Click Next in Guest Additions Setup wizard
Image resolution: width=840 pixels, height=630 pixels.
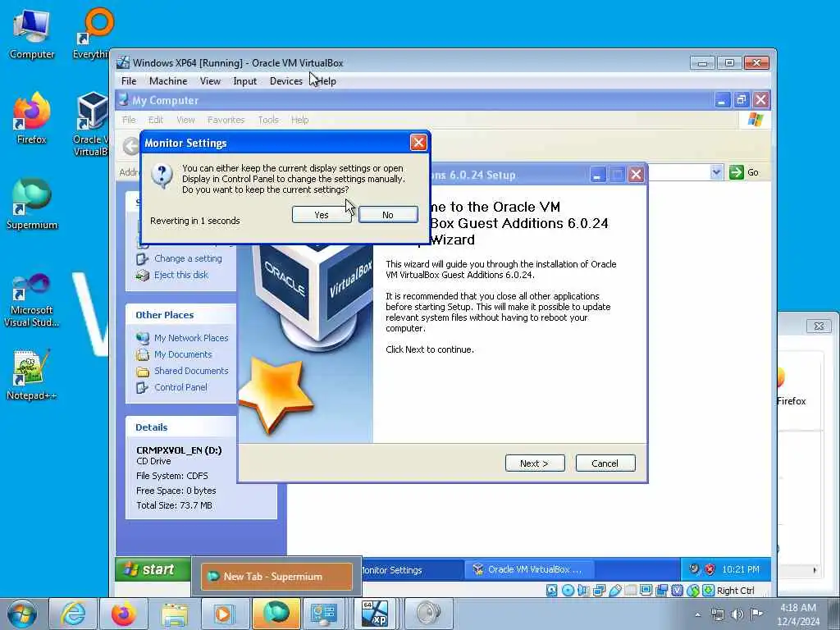[535, 463]
